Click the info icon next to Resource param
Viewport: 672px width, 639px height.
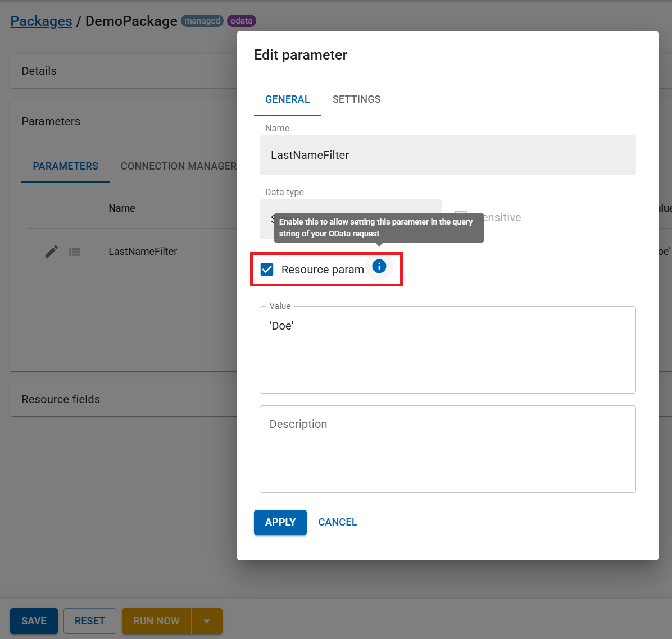point(379,266)
